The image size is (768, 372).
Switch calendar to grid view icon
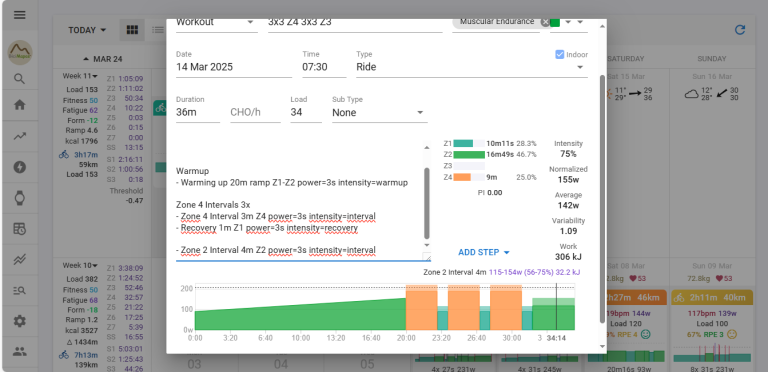coord(132,30)
